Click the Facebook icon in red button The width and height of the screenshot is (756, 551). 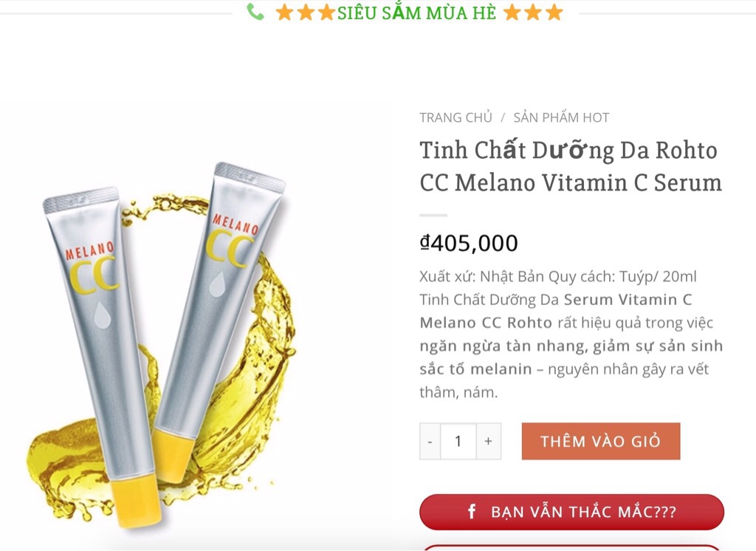(x=472, y=511)
